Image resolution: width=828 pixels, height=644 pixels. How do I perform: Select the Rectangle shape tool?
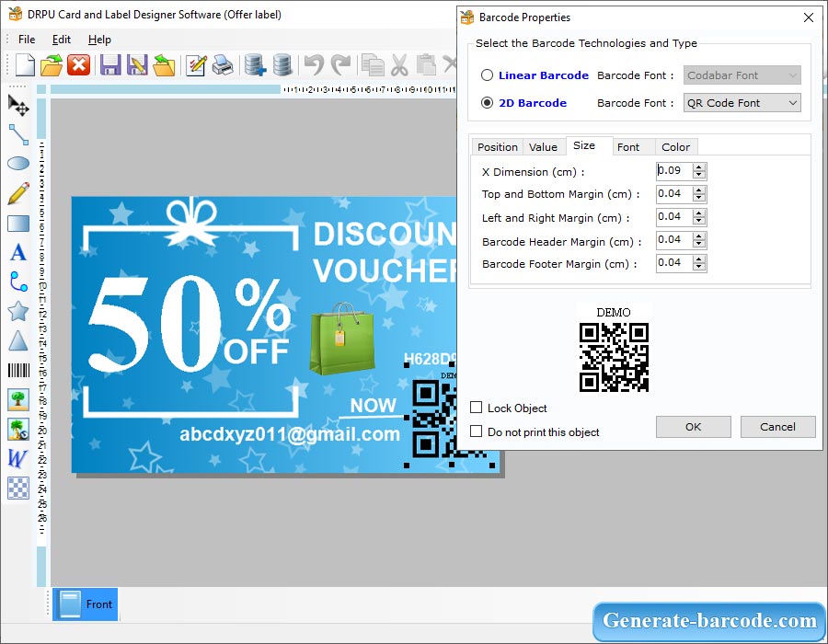click(x=18, y=224)
